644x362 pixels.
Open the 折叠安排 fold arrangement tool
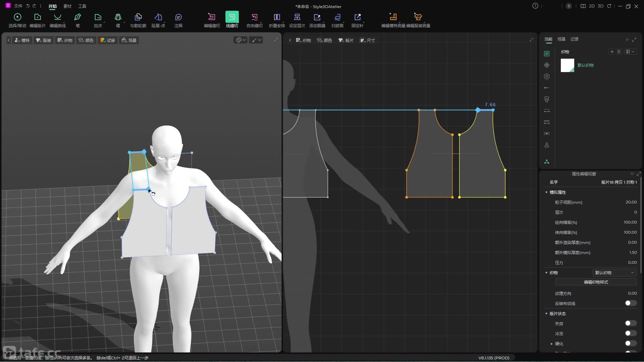point(277,17)
